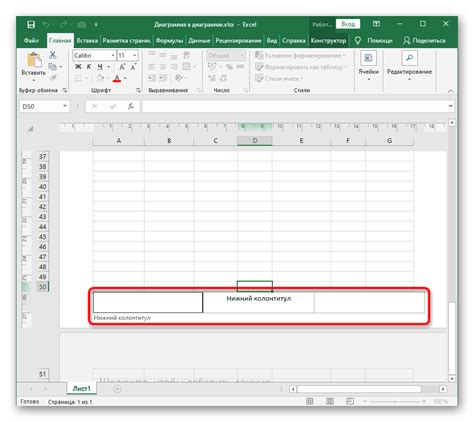Switch to the Рецензирование tab

pyautogui.click(x=238, y=41)
